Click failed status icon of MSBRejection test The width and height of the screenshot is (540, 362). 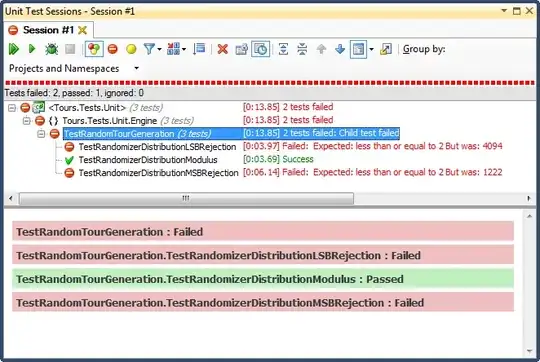click(x=69, y=173)
